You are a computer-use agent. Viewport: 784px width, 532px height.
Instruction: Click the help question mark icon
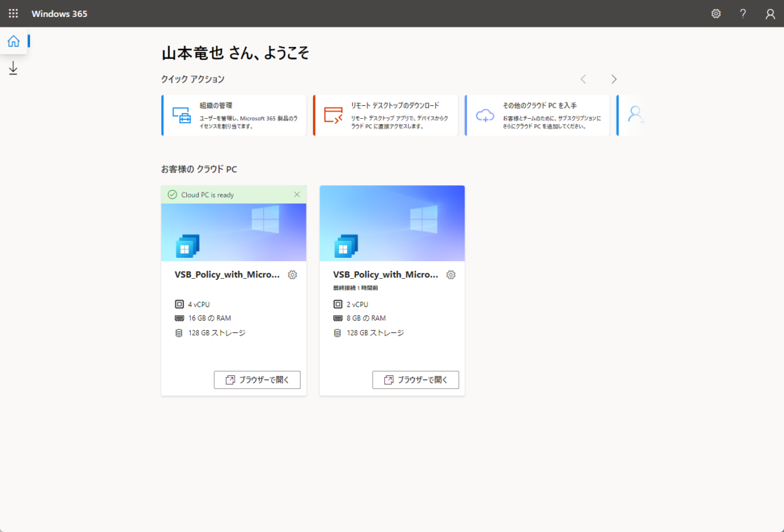coord(743,14)
